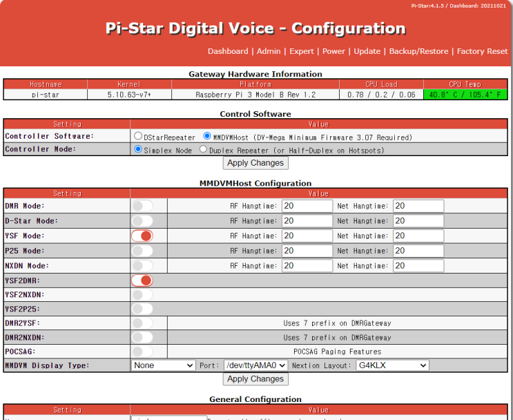Click the green CPU Temp cell
This screenshot has height=420, width=513.
pos(465,95)
